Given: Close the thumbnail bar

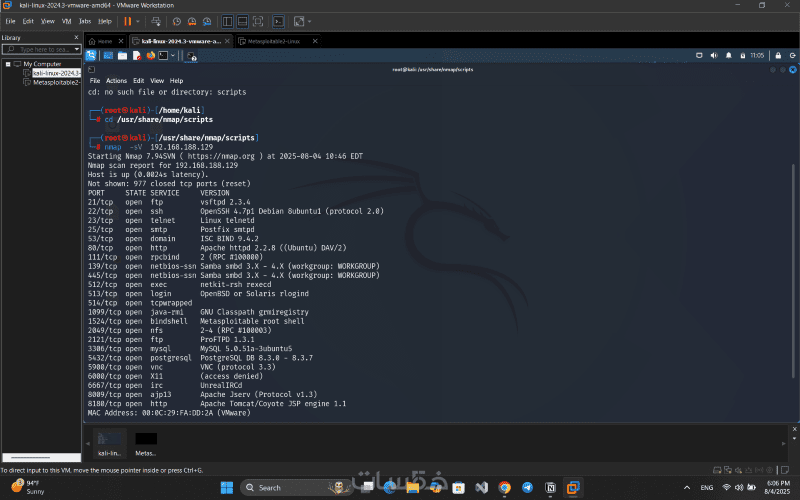Looking at the screenshot, I should tap(794, 430).
